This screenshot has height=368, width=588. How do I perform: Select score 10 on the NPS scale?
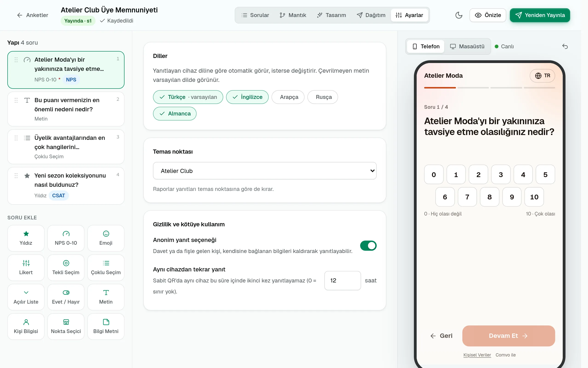pos(534,197)
